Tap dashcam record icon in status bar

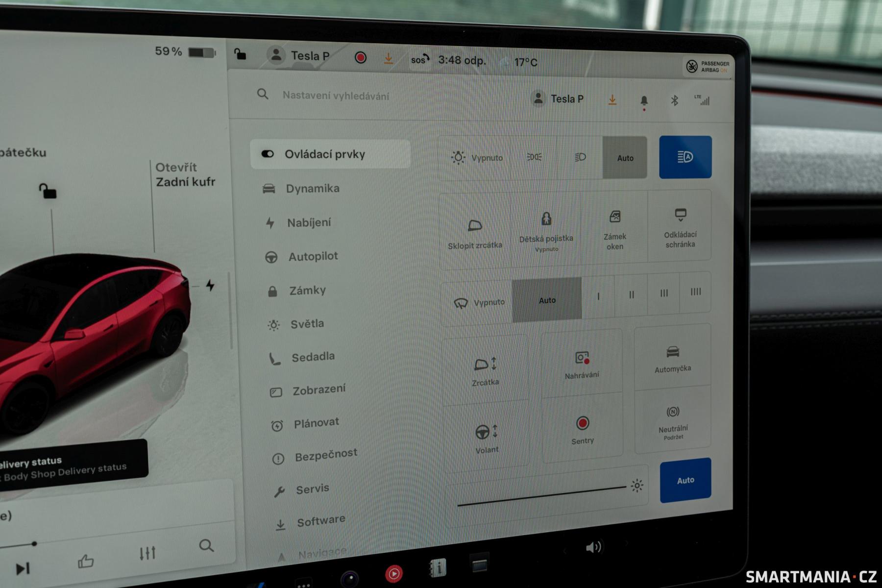tap(360, 58)
